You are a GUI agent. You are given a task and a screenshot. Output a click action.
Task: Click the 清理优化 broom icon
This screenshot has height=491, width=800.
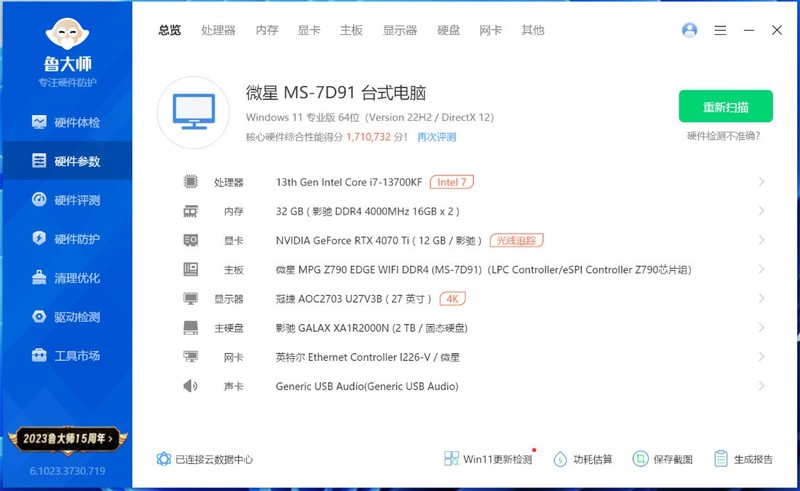[39, 277]
